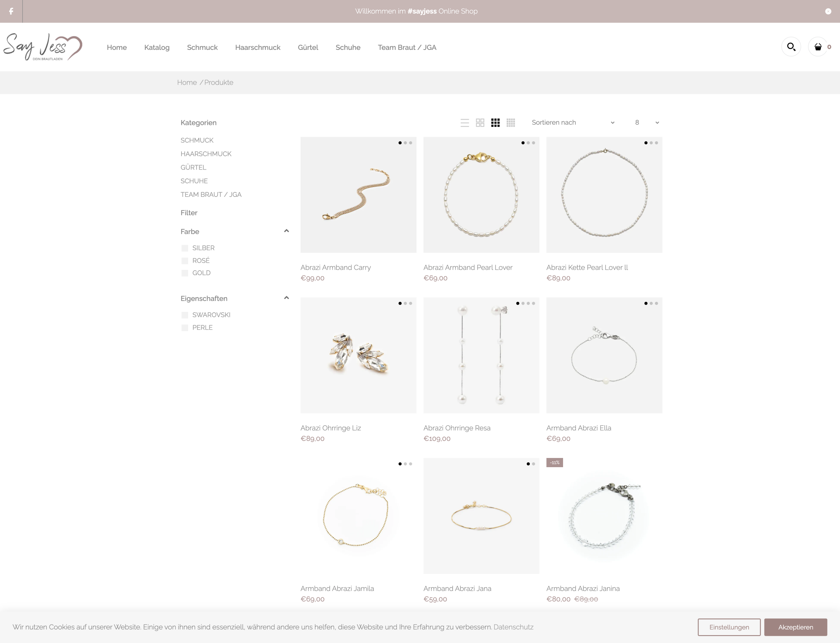This screenshot has height=643, width=840.
Task: Select the three-column grid view icon
Action: tap(495, 122)
